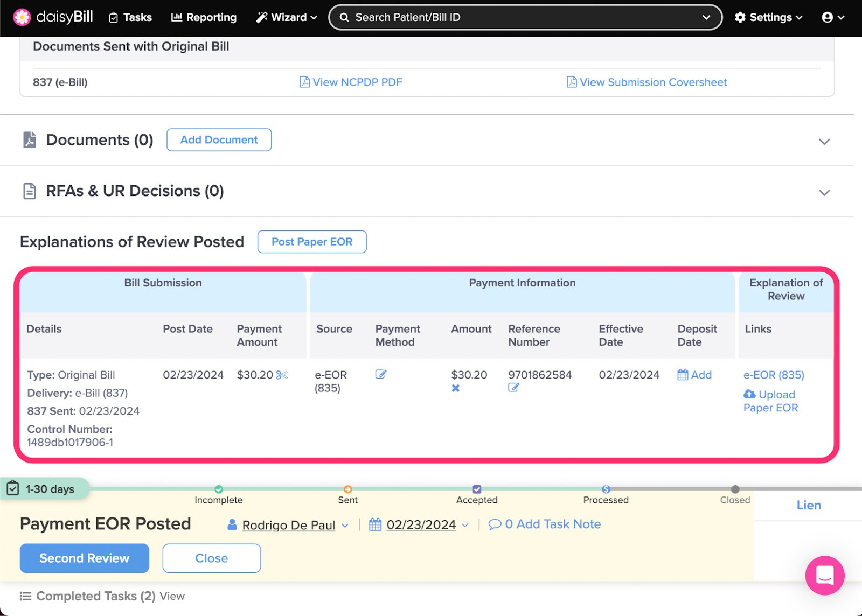Click the RFAs & UR Decisions document icon
The height and width of the screenshot is (616, 862).
coord(30,191)
